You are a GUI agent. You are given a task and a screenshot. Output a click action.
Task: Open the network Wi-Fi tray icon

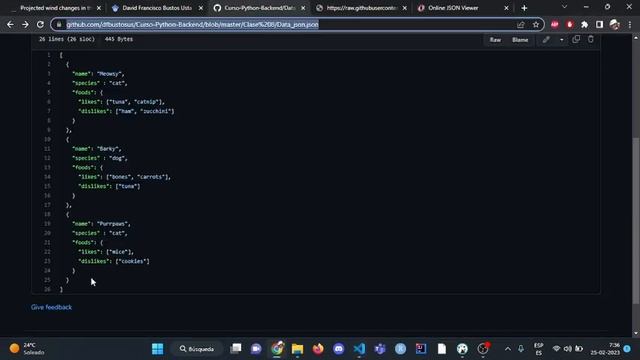556,349
